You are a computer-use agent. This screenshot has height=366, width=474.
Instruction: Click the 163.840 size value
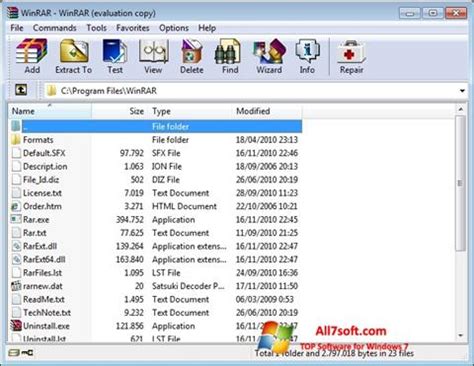(130, 259)
